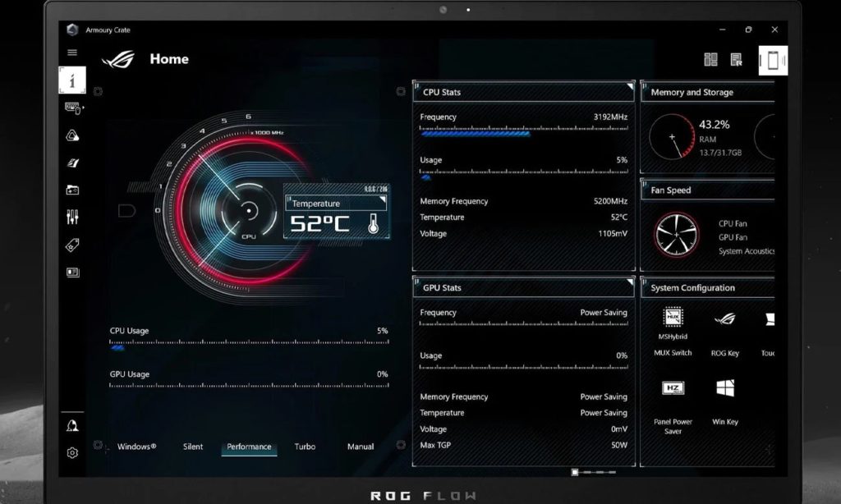Click the large 52°C temperature reading
This screenshot has width=841, height=504.
pos(319,223)
